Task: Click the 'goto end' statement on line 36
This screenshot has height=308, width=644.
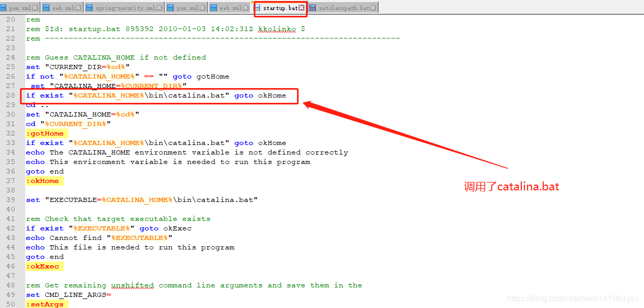Action: coord(45,171)
